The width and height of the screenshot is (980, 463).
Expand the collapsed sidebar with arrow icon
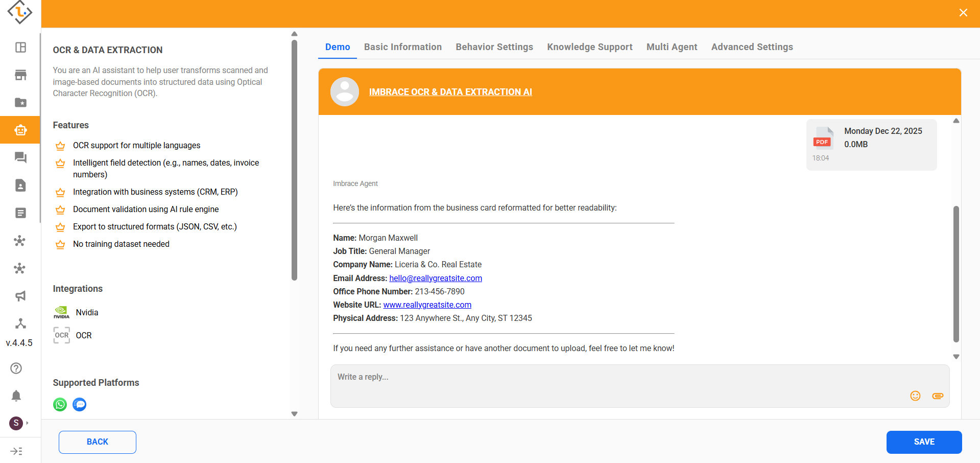(x=16, y=451)
